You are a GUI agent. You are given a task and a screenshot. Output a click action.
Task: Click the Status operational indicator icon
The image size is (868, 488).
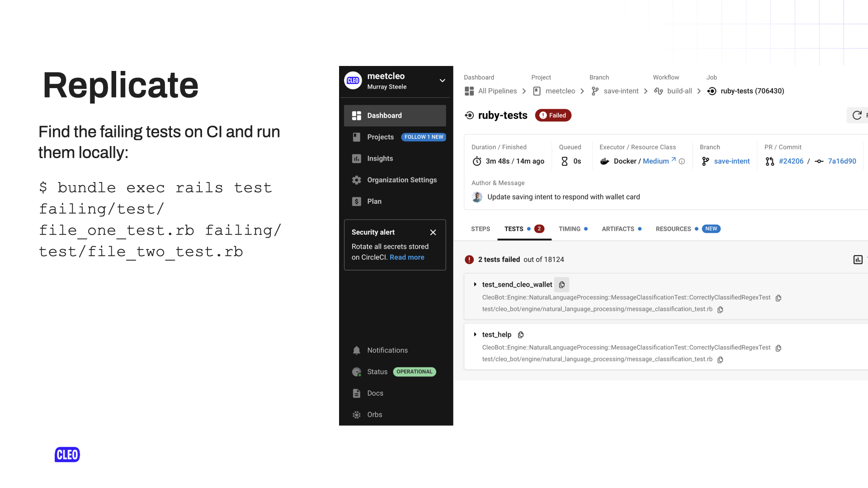click(357, 371)
